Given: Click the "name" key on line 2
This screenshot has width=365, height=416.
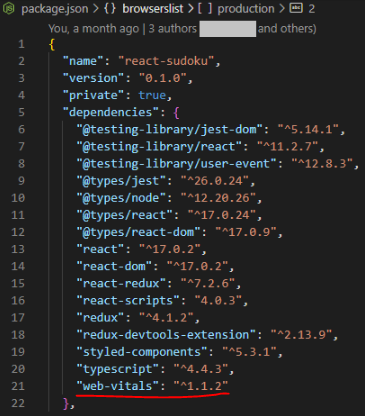Looking at the screenshot, I should [83, 61].
